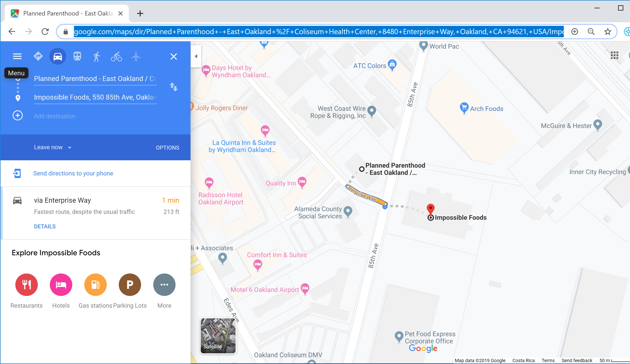Open route DETAILS
Screen dimensions: 630x364
tap(45, 227)
